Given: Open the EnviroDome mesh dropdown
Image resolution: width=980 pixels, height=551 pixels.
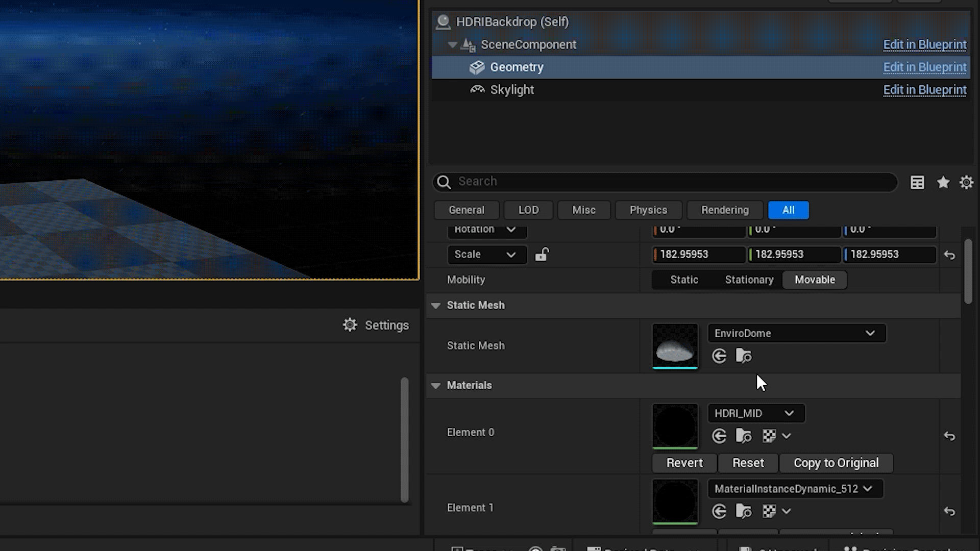Looking at the screenshot, I should [x=796, y=333].
